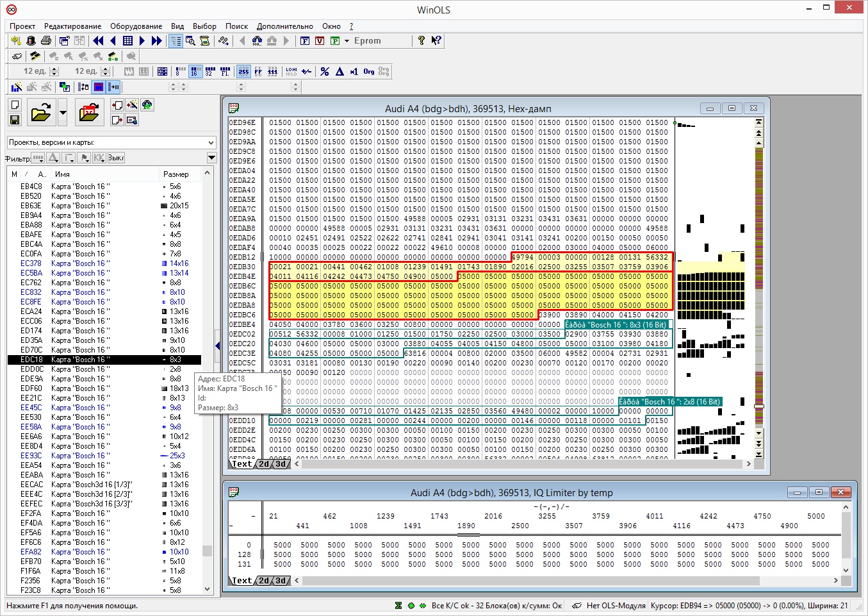Click the Выкл filter off button
The height and width of the screenshot is (616, 868).
[x=116, y=158]
